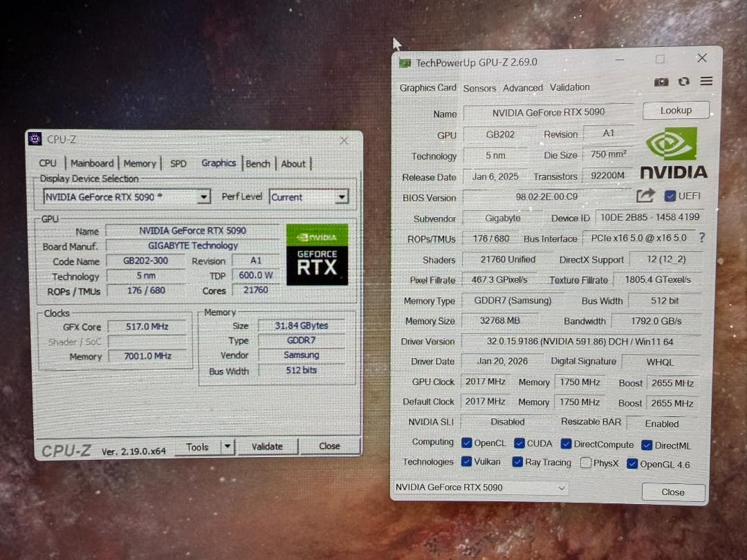Click the CPU-Z Bus Width 512 bits value
The image size is (747, 560).
(302, 370)
